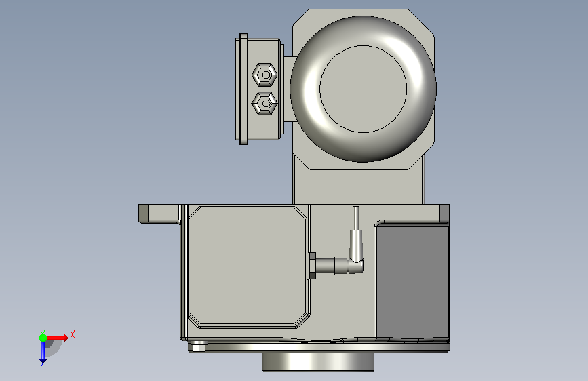This screenshot has height=381, width=588.
Task: Select the dark recessed panel on housing
Action: point(412,282)
